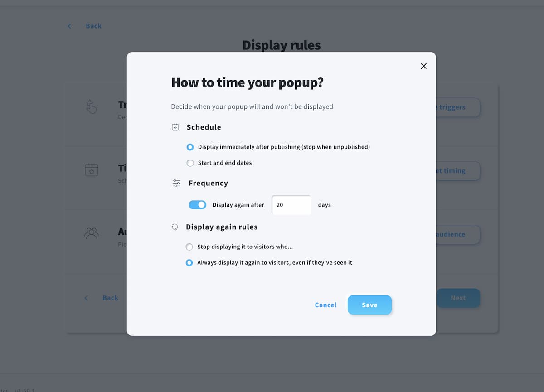Click the top Back chevron arrow

[x=69, y=26]
